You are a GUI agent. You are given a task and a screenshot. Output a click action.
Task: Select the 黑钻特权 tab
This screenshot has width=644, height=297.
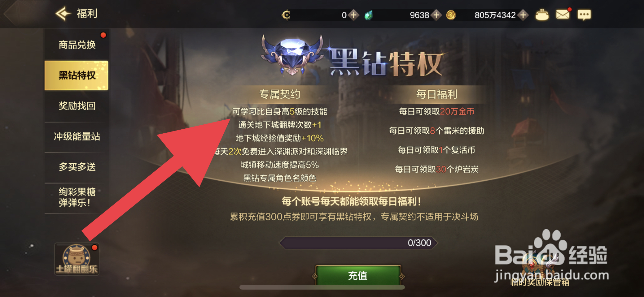[77, 75]
